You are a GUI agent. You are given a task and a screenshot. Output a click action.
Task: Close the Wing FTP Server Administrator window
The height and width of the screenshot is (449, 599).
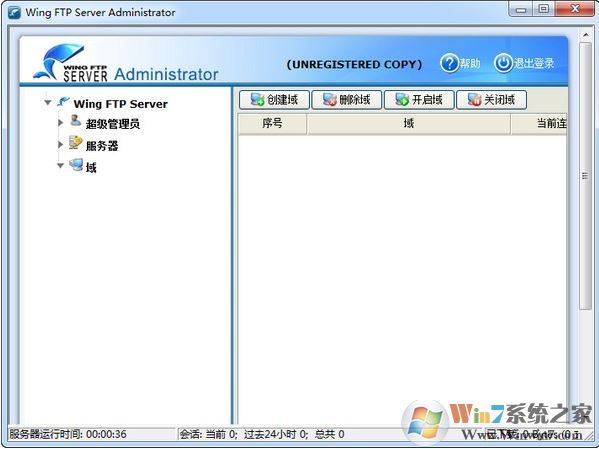click(575, 9)
